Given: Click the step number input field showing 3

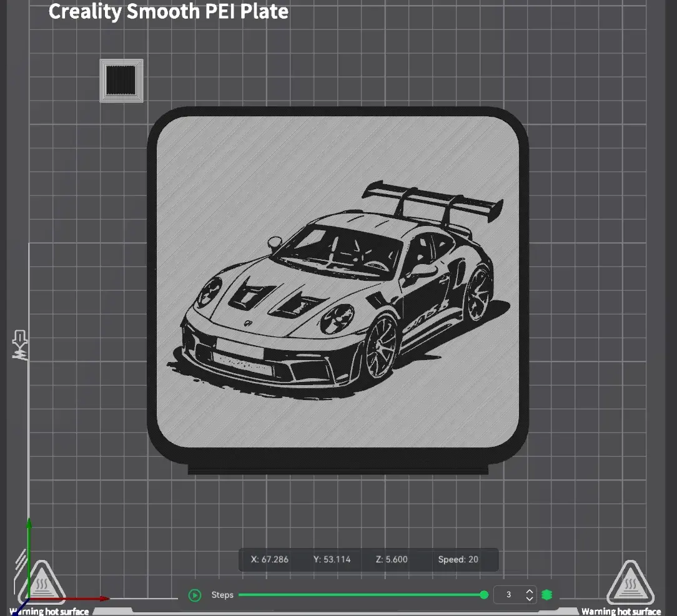Looking at the screenshot, I should (510, 595).
